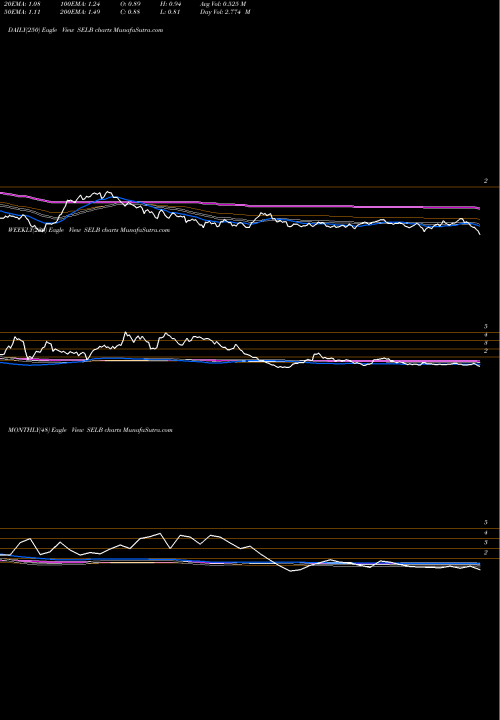
Task: Click the high price H: 0.94
Action: click(170, 4)
